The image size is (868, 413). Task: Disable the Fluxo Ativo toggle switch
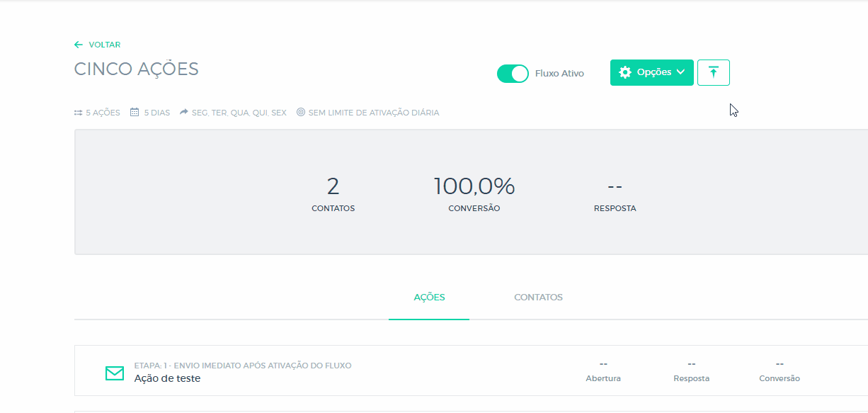pyautogui.click(x=513, y=74)
